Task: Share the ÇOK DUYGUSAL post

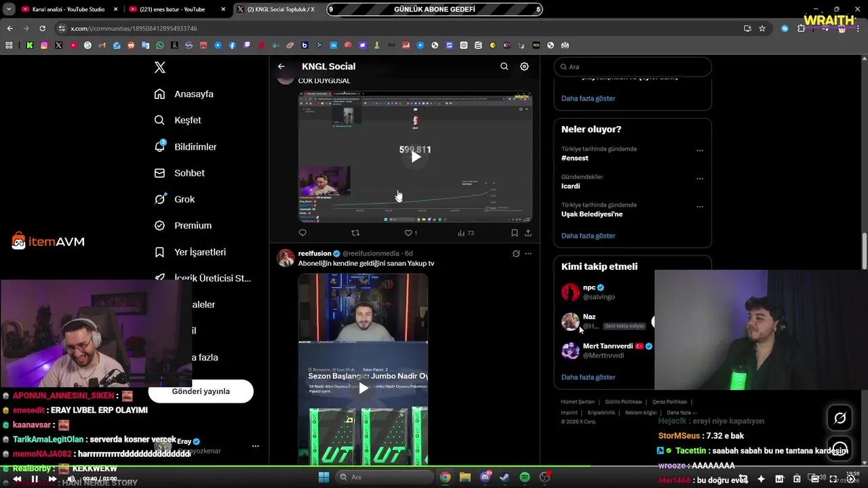Action: [x=528, y=232]
